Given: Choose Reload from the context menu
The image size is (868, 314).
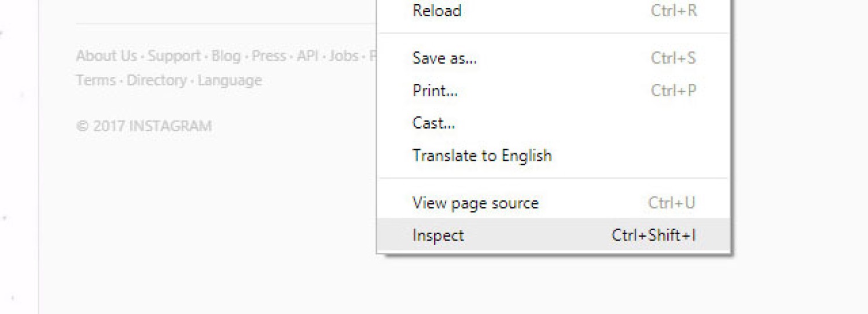Looking at the screenshot, I should [x=437, y=11].
